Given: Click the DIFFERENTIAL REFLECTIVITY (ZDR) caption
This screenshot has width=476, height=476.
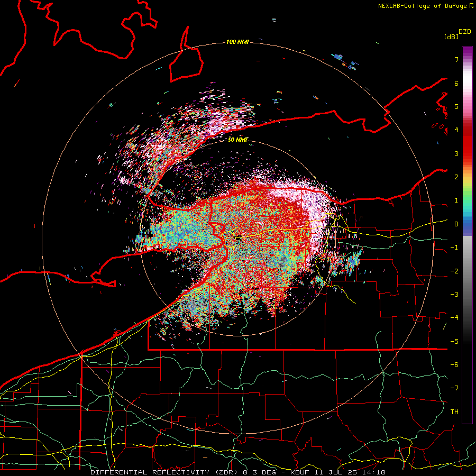Looking at the screenshot, I should point(165,472).
